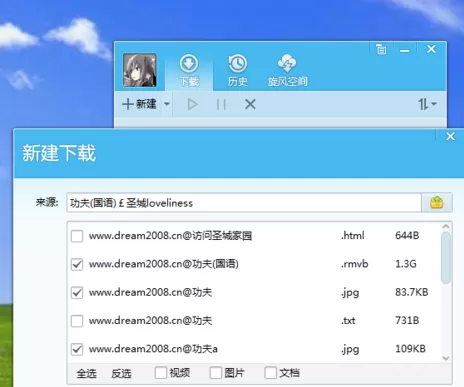
Task: Click the 新建 new task button
Action: tap(139, 104)
